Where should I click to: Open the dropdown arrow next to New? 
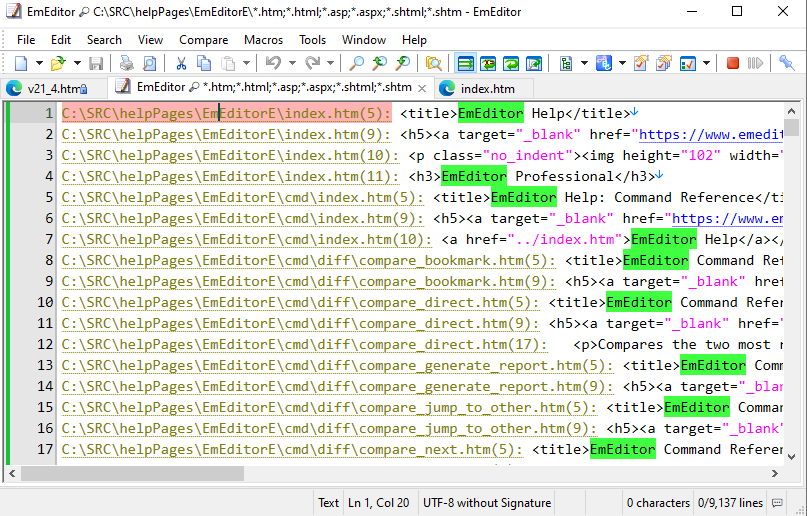(39, 64)
